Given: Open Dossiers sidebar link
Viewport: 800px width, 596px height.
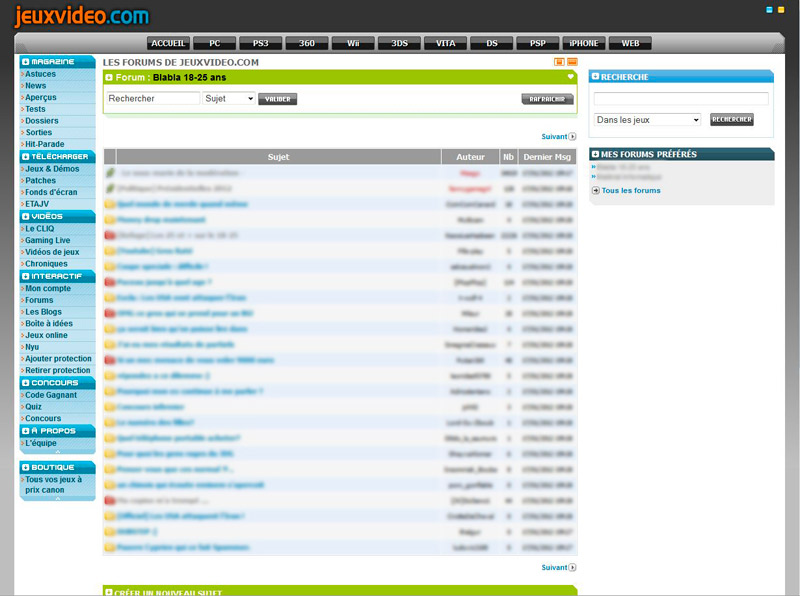Looking at the screenshot, I should [42, 121].
